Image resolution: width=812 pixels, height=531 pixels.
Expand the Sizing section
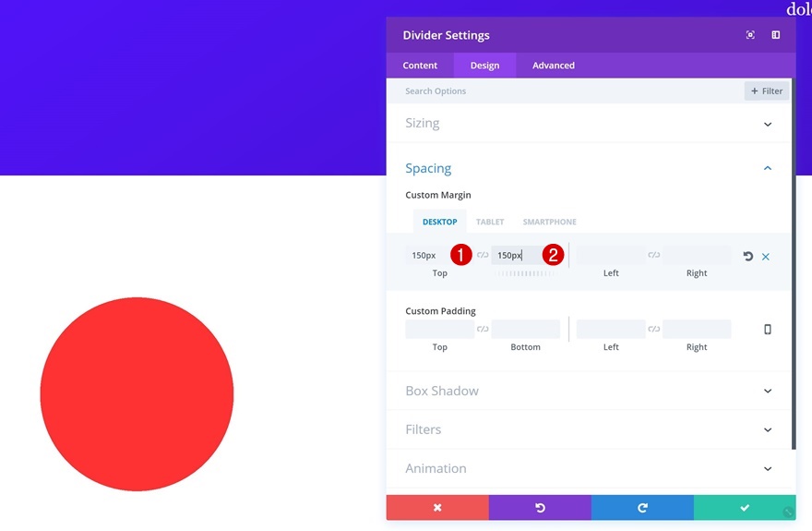(x=589, y=124)
